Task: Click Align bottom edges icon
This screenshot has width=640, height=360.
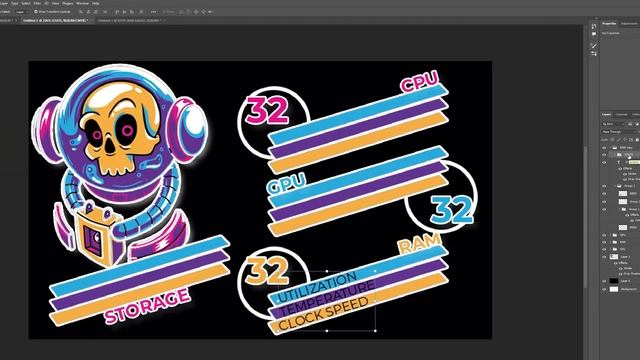Action: [131, 12]
